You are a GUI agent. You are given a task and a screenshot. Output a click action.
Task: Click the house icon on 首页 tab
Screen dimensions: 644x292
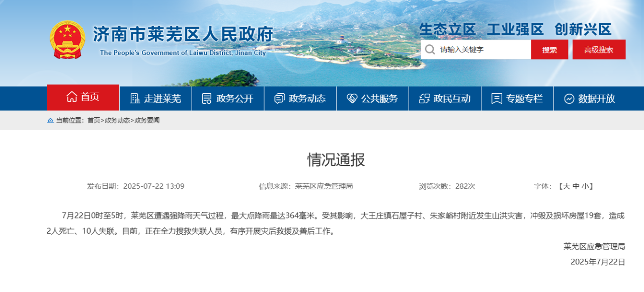tap(71, 97)
